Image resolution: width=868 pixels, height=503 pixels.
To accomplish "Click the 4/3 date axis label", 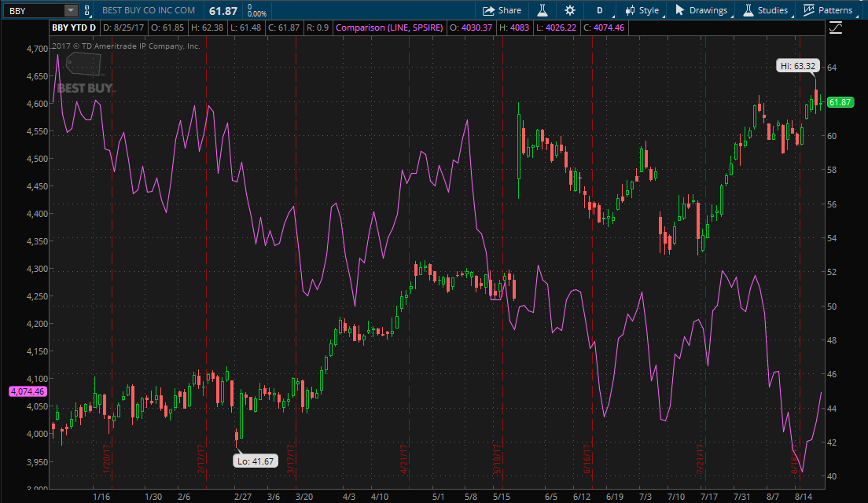I will pyautogui.click(x=349, y=497).
